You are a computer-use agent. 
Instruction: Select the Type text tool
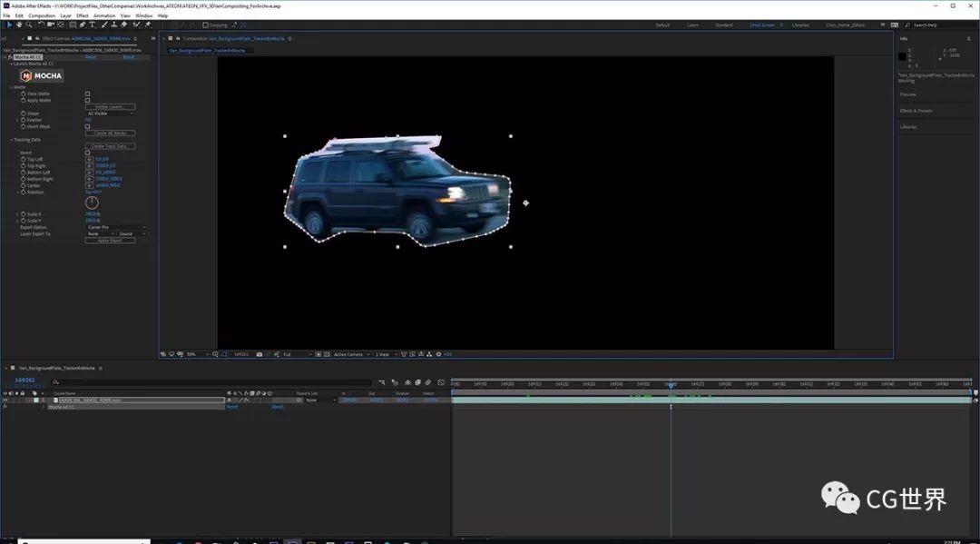tap(92, 25)
